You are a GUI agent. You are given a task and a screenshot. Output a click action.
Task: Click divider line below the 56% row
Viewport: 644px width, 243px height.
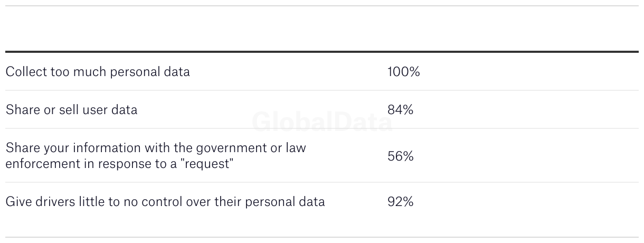pyautogui.click(x=322, y=182)
